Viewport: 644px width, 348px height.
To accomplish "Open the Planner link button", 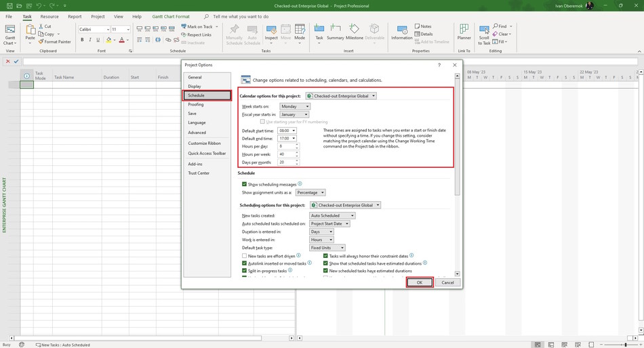I will [464, 32].
